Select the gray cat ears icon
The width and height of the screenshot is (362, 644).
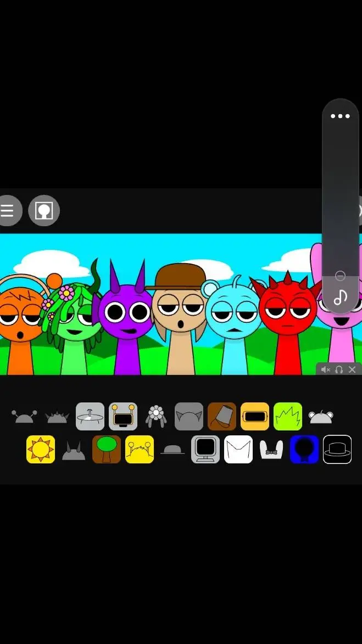pyautogui.click(x=189, y=416)
